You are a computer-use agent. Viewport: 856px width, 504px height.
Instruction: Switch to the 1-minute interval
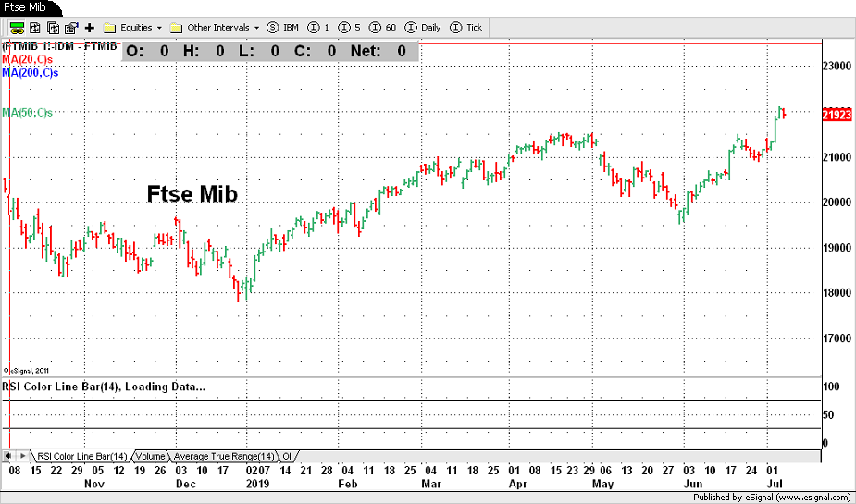pos(318,28)
